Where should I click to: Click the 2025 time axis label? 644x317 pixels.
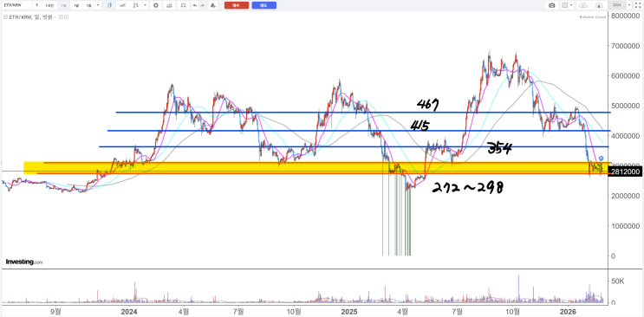(349, 311)
